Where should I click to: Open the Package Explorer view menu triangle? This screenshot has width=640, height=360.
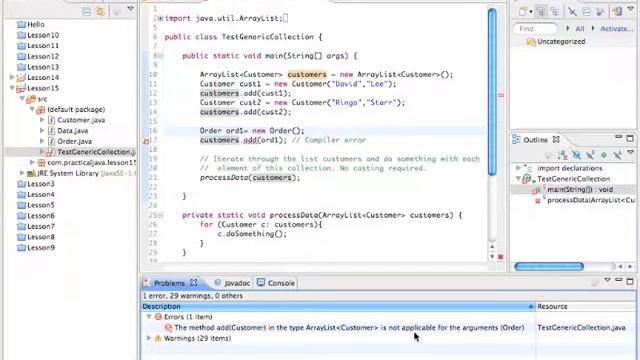(x=131, y=9)
